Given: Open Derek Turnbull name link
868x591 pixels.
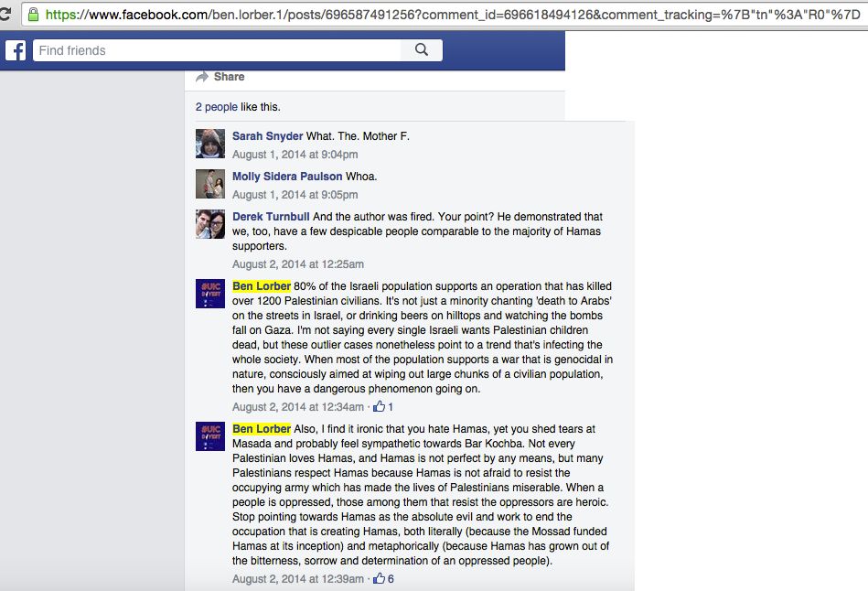Looking at the screenshot, I should (271, 217).
